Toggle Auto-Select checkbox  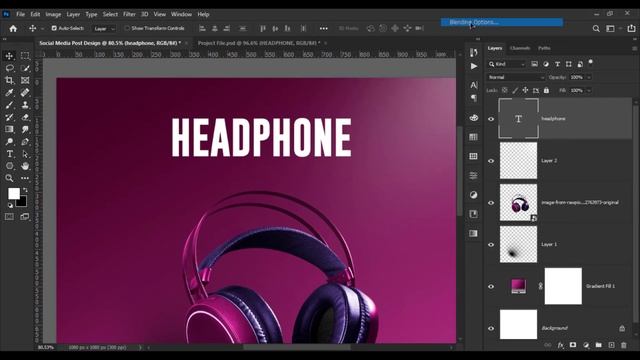[x=54, y=28]
